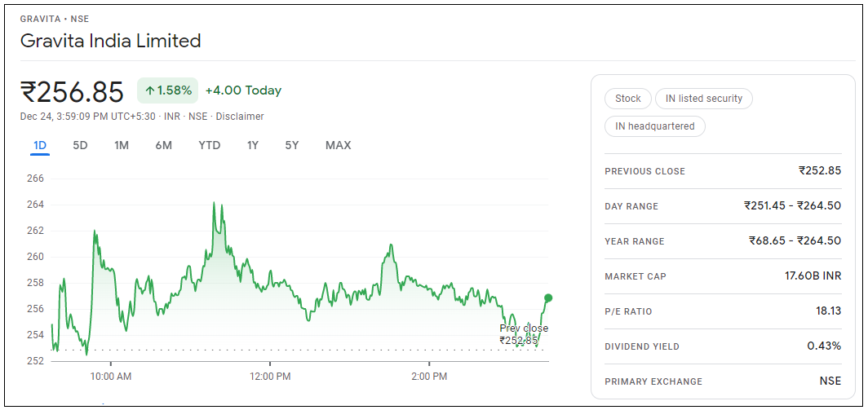Click the PRIMARY EXCHANGE label

click(x=653, y=381)
